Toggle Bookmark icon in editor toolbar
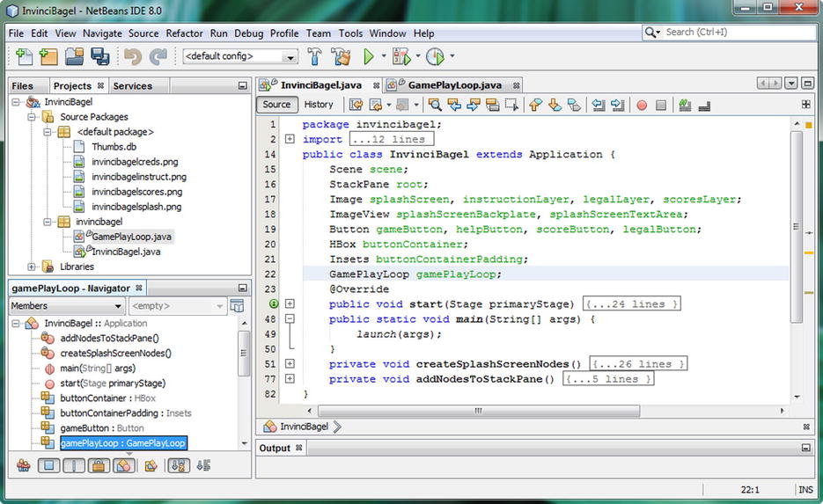The height and width of the screenshot is (504, 823). point(574,105)
